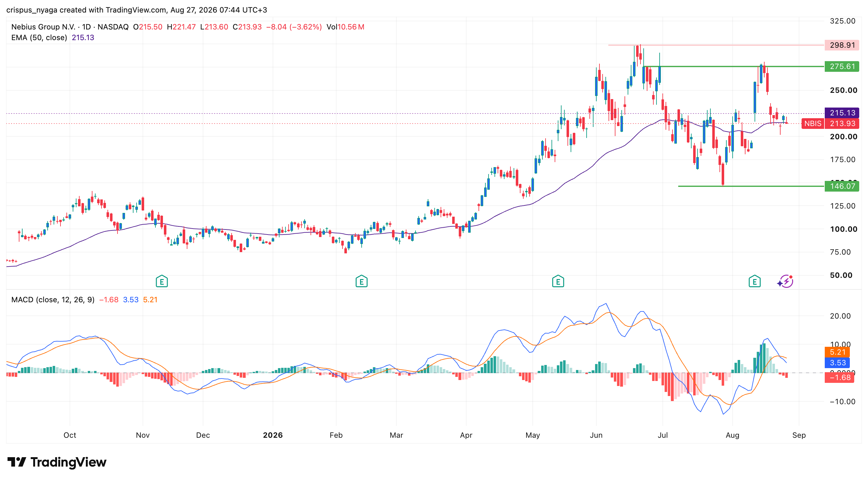Click the Nebius Group N.V. symbol title
The width and height of the screenshot is (868, 481).
coord(43,27)
